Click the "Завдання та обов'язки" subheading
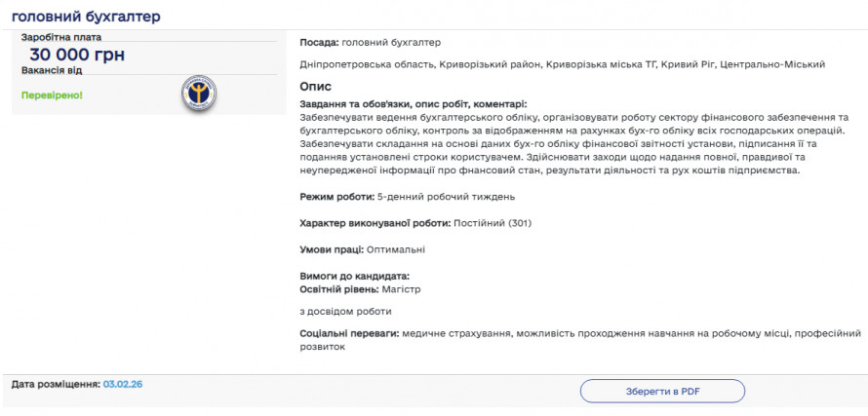Viewport: 868px width, 416px height. pos(413,104)
